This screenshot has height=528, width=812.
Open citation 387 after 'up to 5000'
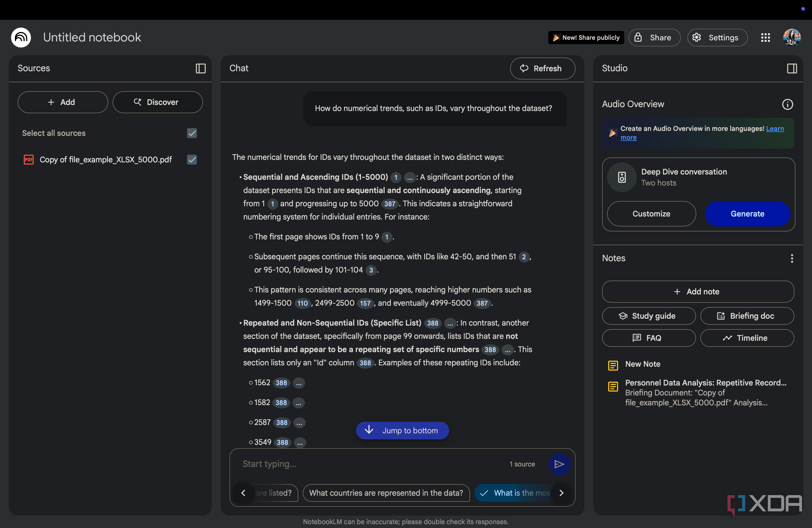click(390, 204)
